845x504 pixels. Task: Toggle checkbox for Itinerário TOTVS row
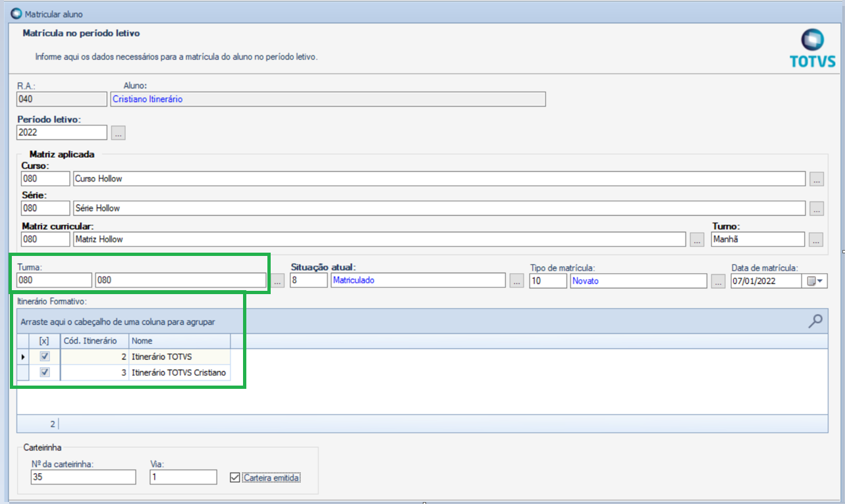click(44, 356)
